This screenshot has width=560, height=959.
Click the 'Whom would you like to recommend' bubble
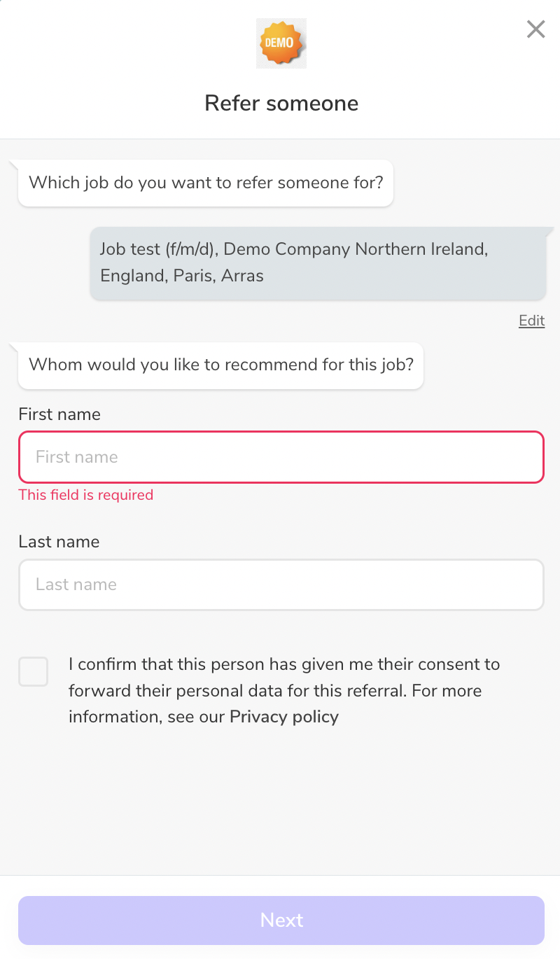click(x=220, y=365)
